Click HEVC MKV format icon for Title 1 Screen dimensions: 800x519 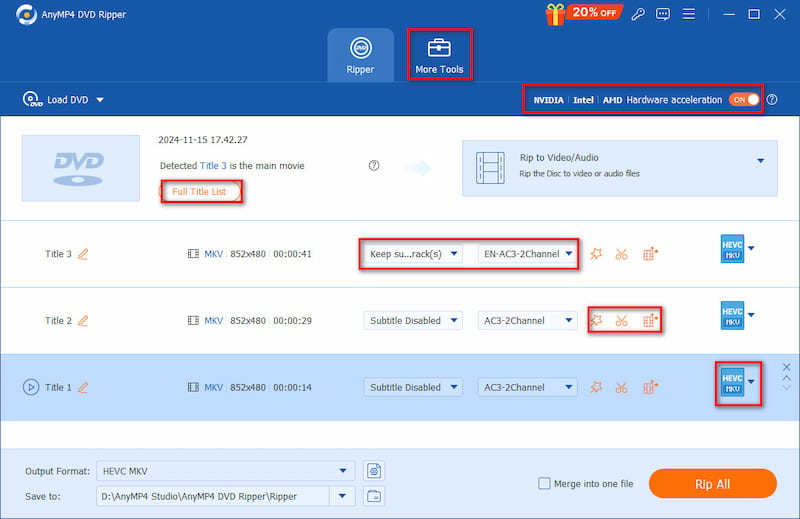[x=732, y=382]
